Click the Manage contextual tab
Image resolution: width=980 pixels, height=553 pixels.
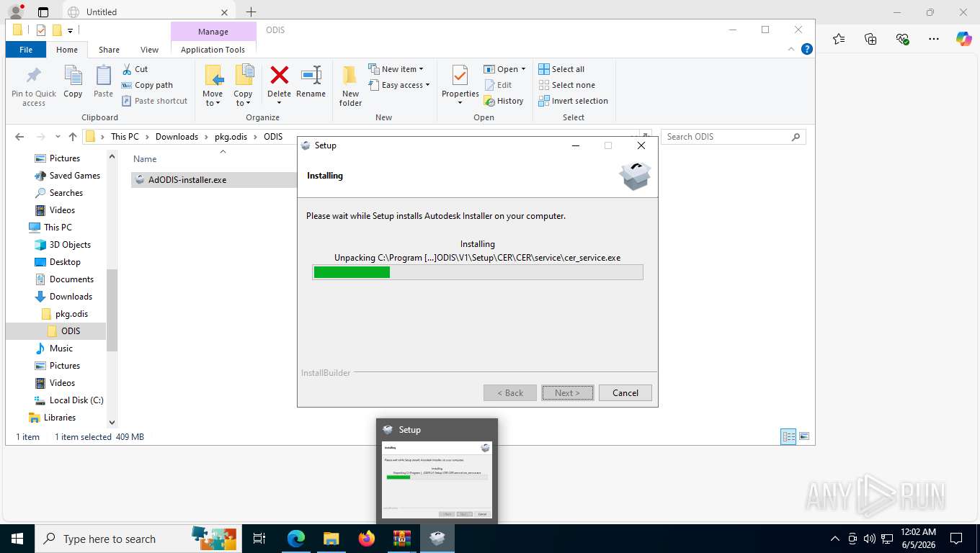pyautogui.click(x=213, y=32)
